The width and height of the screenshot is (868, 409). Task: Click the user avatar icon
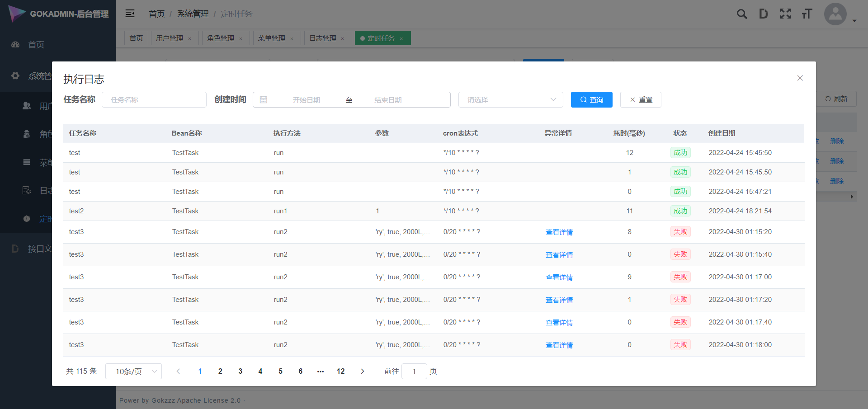tap(835, 14)
